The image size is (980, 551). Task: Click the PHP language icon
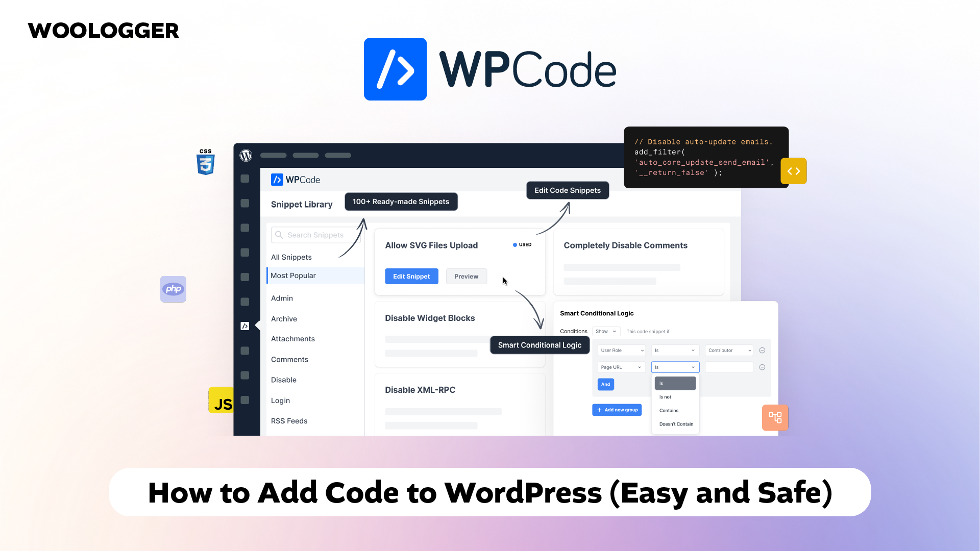pos(173,289)
